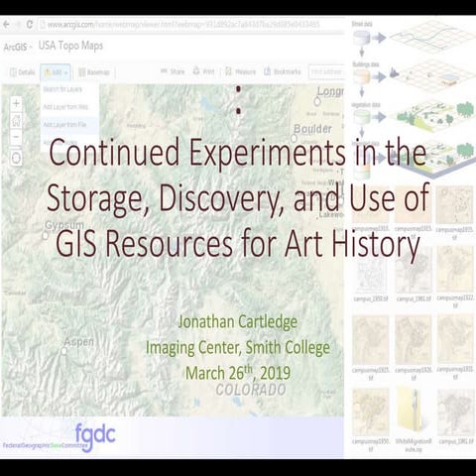Select the campus_1950.tif thumbnail

point(371,275)
